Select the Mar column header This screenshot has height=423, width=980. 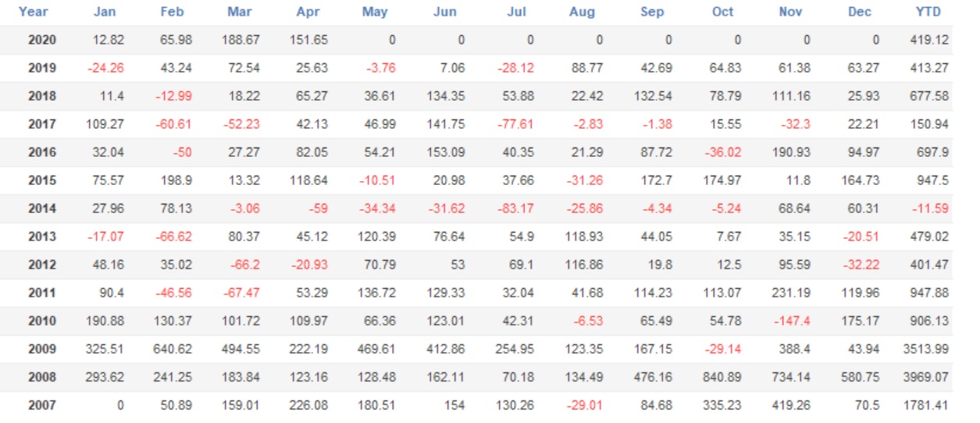click(241, 12)
